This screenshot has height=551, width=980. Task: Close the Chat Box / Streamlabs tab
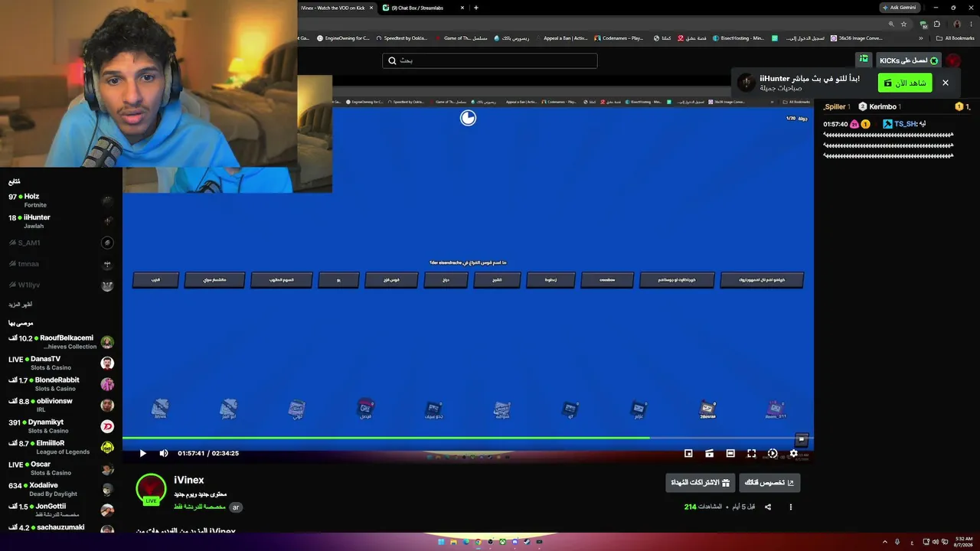pos(462,8)
